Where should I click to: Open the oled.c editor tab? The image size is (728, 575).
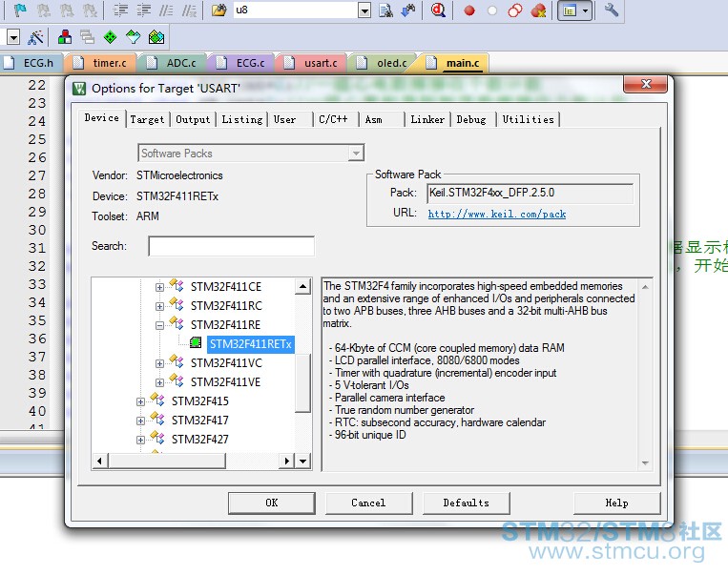coord(385,63)
